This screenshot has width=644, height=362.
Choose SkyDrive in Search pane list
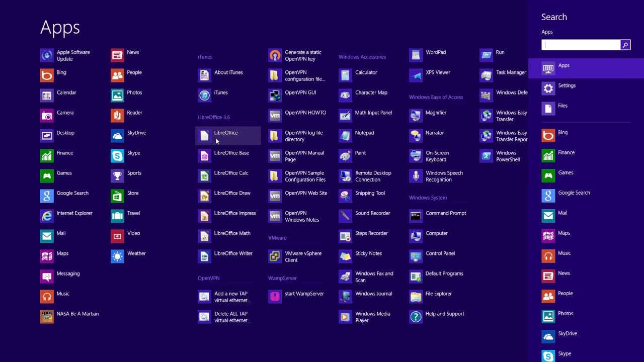tap(586, 336)
